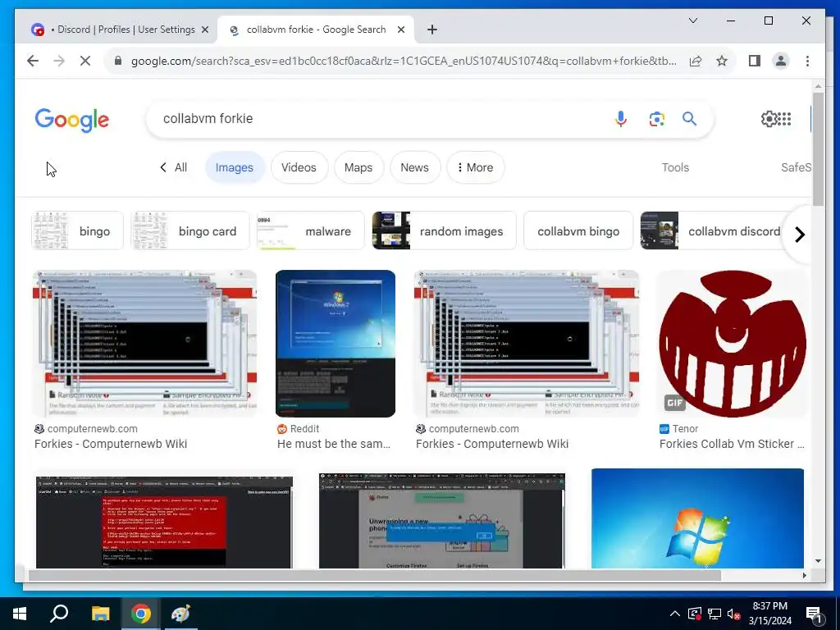Click the browser forward arrow

point(59,61)
